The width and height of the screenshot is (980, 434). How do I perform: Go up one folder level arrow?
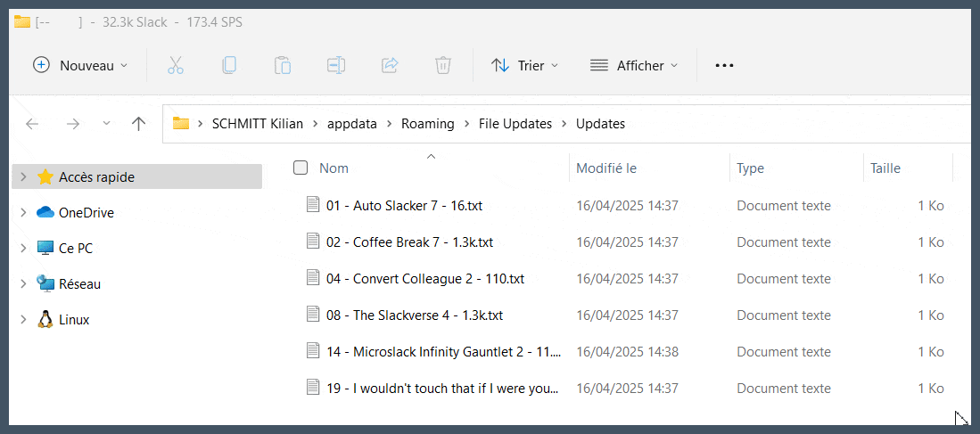pyautogui.click(x=138, y=124)
